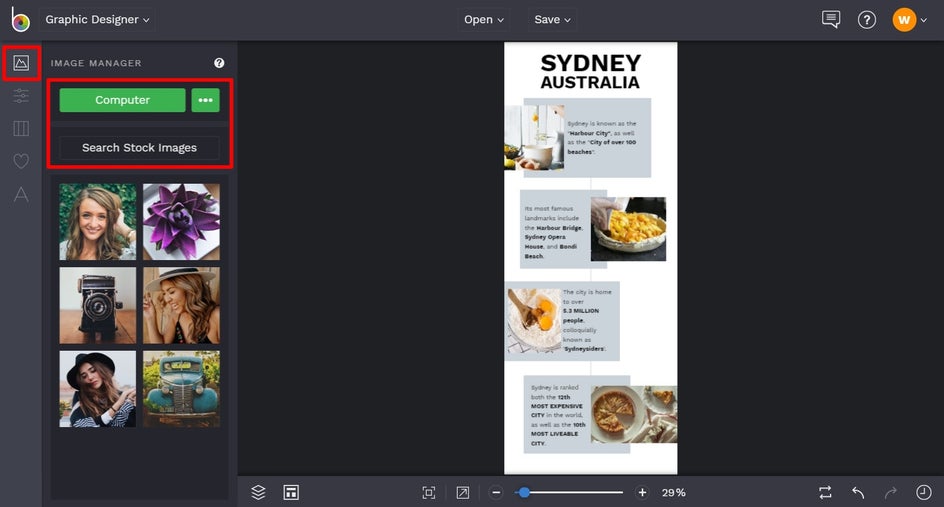Image resolution: width=944 pixels, height=507 pixels.
Task: Open the Save menu
Action: [552, 20]
